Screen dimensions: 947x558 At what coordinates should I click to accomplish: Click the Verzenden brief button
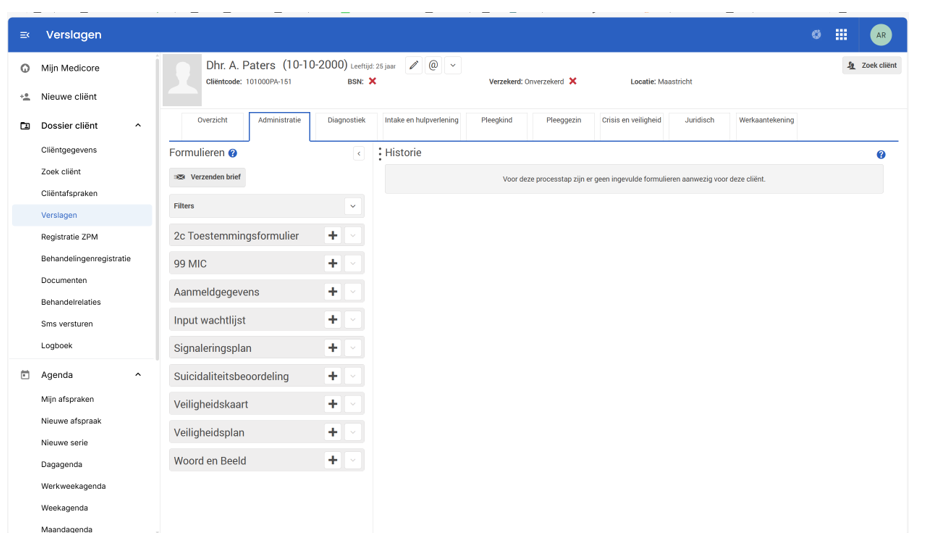207,177
